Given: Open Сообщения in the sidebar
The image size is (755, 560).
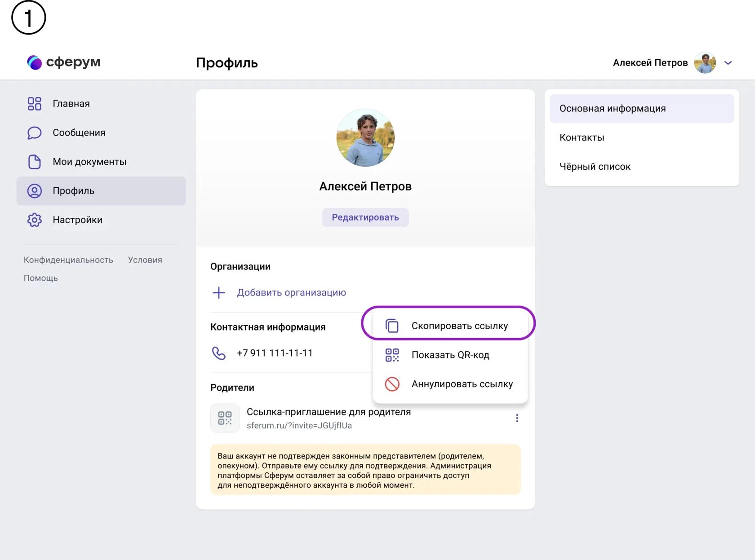Looking at the screenshot, I should click(x=101, y=133).
